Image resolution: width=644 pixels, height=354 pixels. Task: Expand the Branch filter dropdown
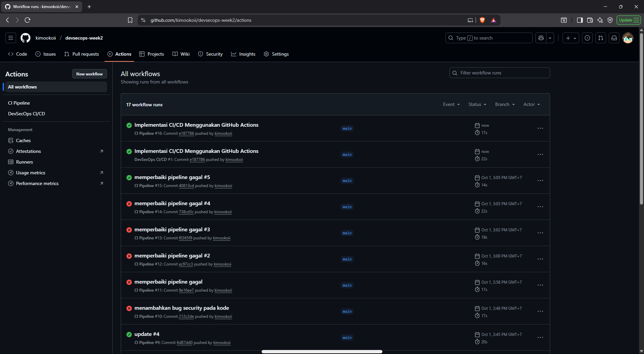point(504,105)
